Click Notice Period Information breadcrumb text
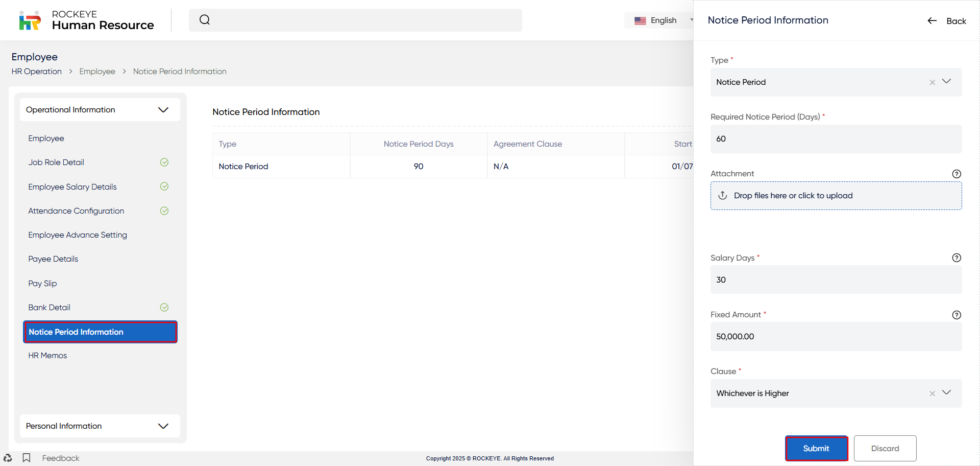 click(x=180, y=72)
